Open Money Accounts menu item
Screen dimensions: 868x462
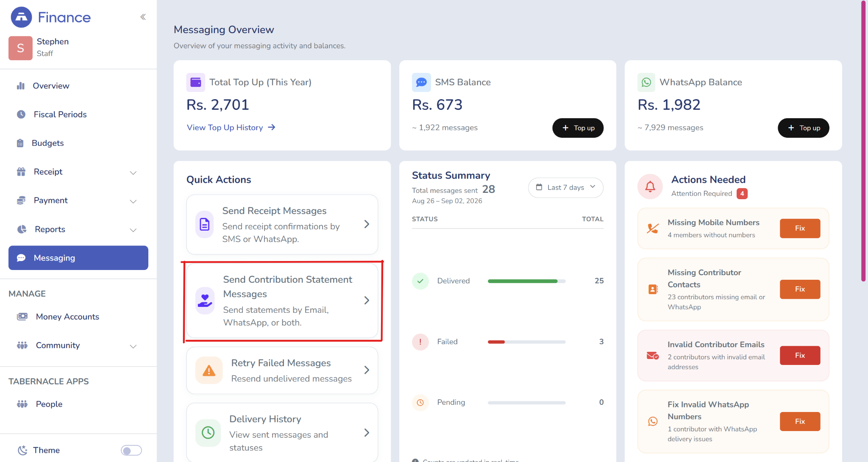tap(78, 317)
